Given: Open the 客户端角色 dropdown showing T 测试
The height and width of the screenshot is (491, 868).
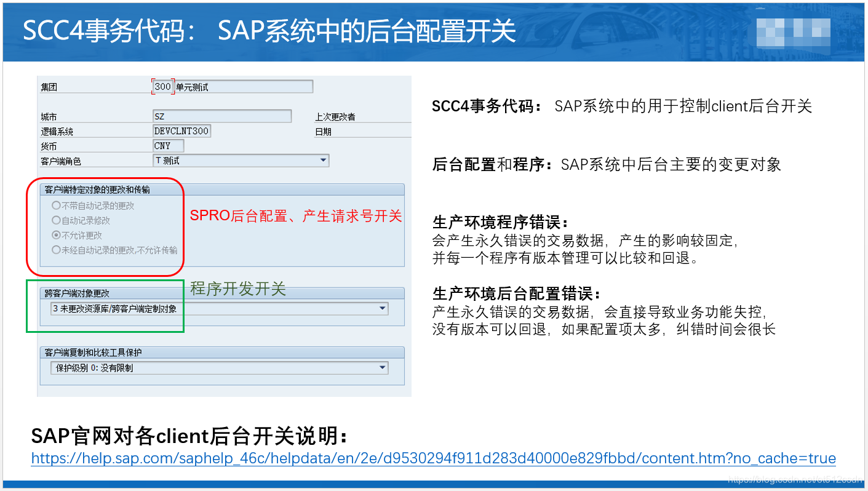Looking at the screenshot, I should [x=241, y=161].
